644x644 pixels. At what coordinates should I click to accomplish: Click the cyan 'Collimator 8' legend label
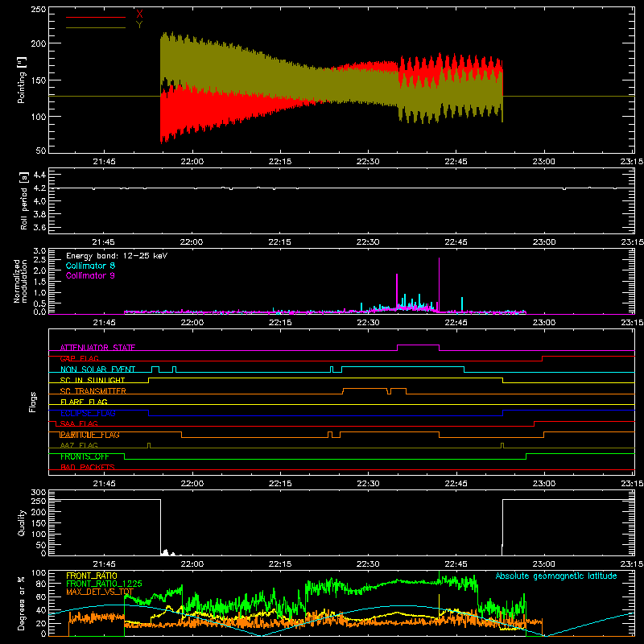pyautogui.click(x=90, y=266)
